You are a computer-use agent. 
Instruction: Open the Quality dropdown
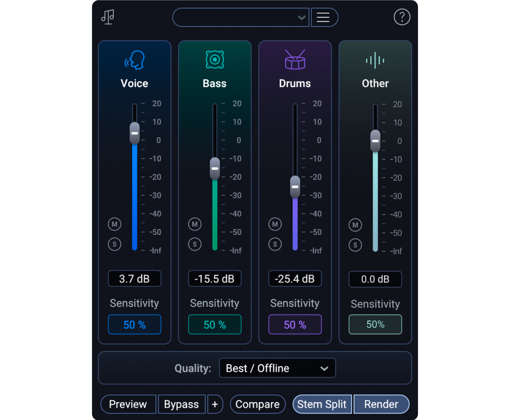(x=277, y=368)
